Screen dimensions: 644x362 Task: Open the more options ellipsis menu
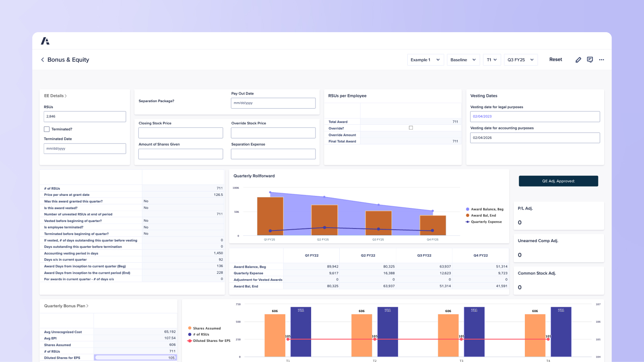click(x=602, y=60)
